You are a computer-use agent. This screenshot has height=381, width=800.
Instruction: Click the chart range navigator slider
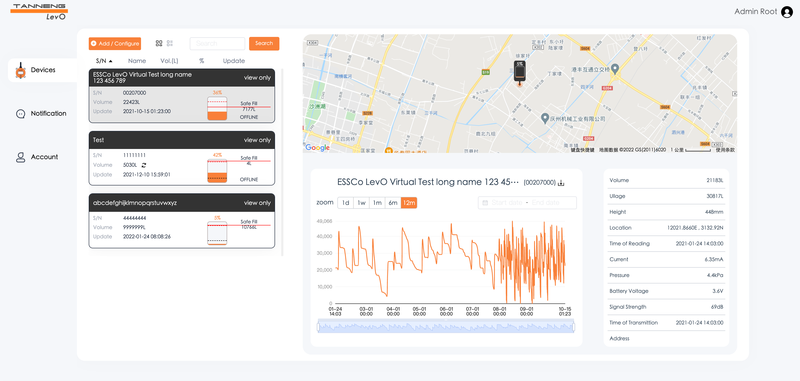click(446, 326)
